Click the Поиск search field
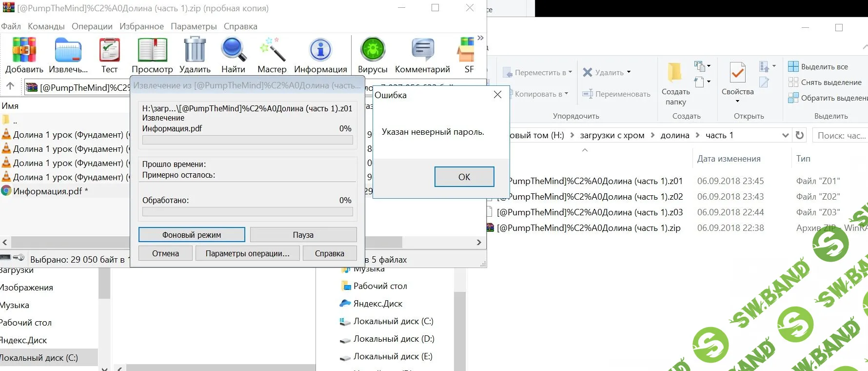Image resolution: width=868 pixels, height=371 pixels. point(840,135)
